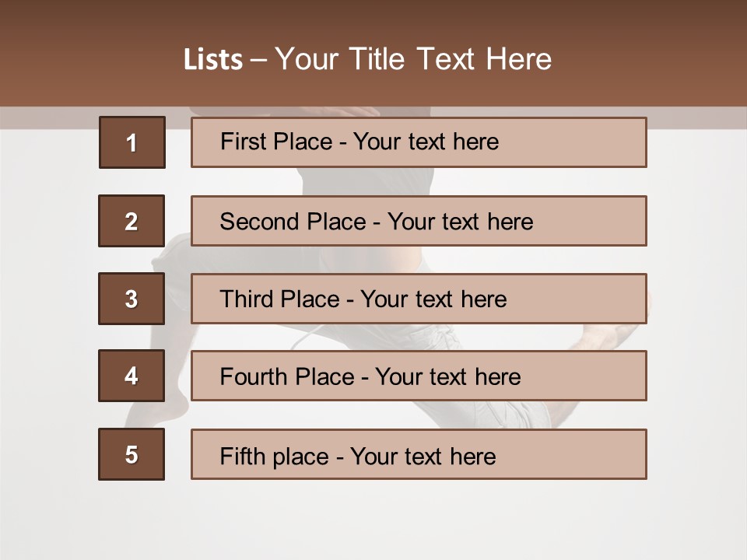Select the number 2 box

(x=132, y=221)
